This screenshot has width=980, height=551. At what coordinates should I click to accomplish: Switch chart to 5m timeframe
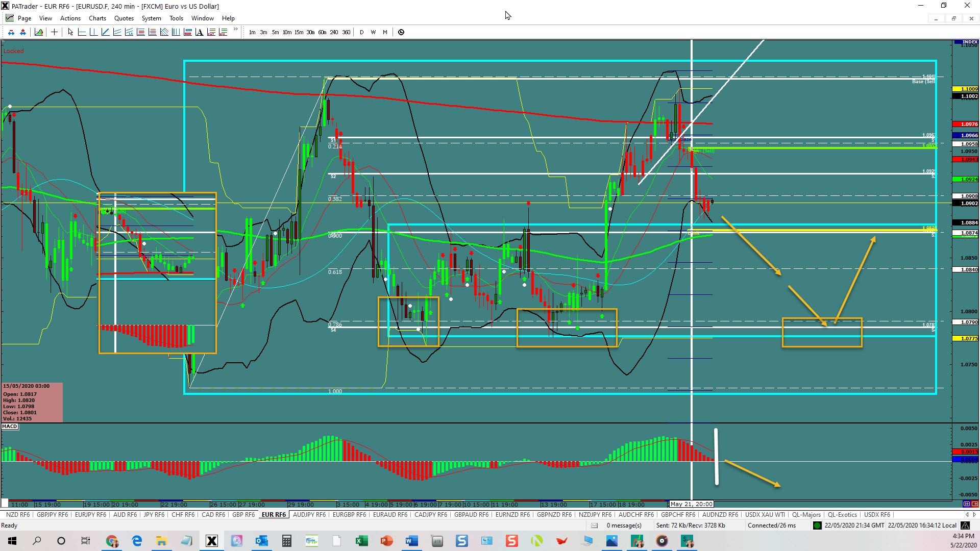(275, 32)
